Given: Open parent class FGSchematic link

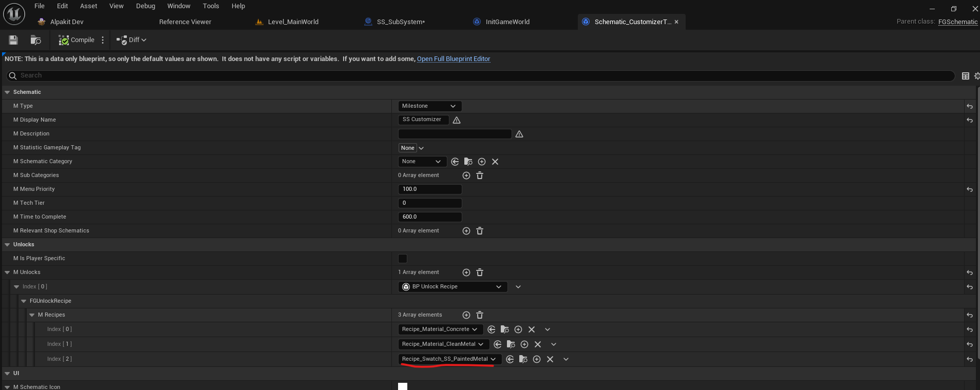Looking at the screenshot, I should (958, 22).
